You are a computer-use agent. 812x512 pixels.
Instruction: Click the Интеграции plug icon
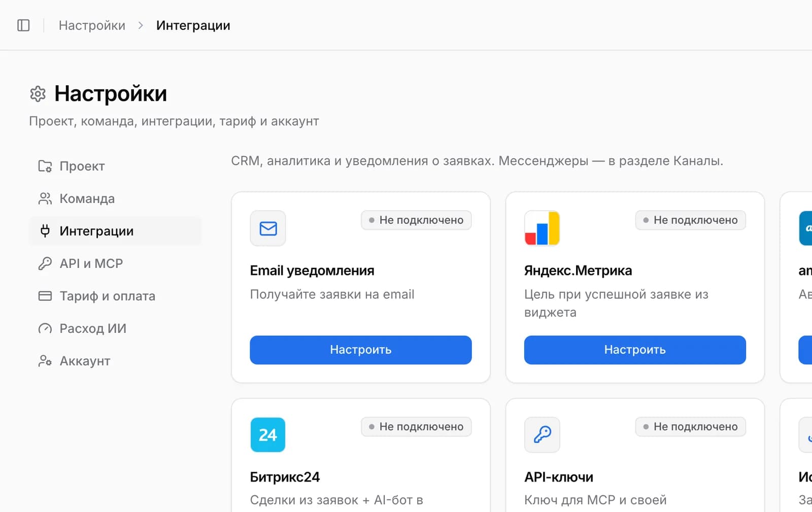tap(45, 231)
